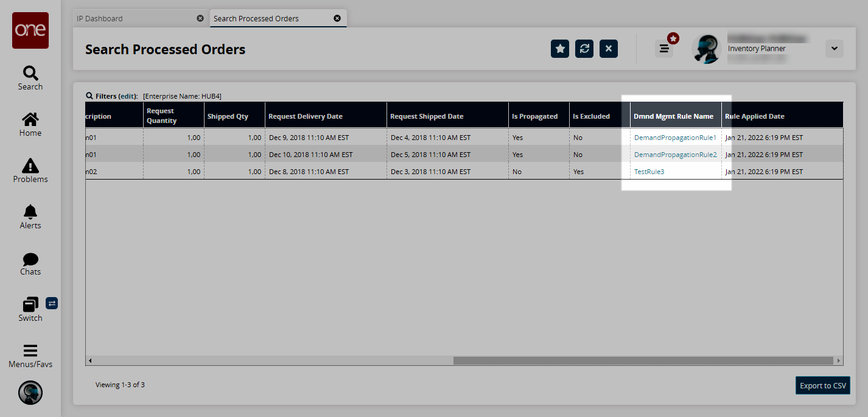Open the header menu list icon

click(x=664, y=49)
